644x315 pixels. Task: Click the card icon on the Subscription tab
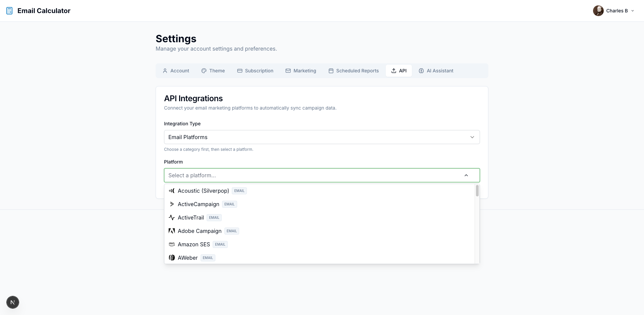click(x=240, y=71)
